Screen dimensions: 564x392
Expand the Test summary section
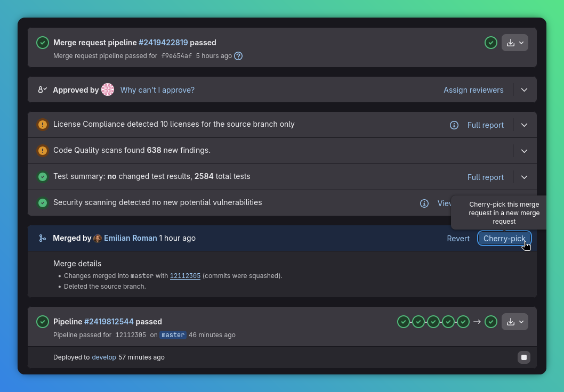pyautogui.click(x=524, y=177)
